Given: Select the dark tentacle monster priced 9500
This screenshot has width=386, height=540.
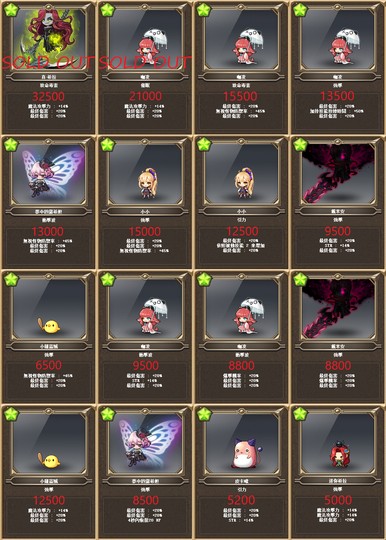Looking at the screenshot, I should coord(338,174).
